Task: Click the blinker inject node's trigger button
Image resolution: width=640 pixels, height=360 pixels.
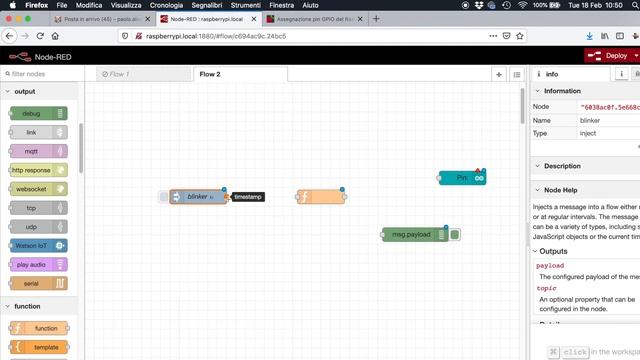Action: [163, 197]
